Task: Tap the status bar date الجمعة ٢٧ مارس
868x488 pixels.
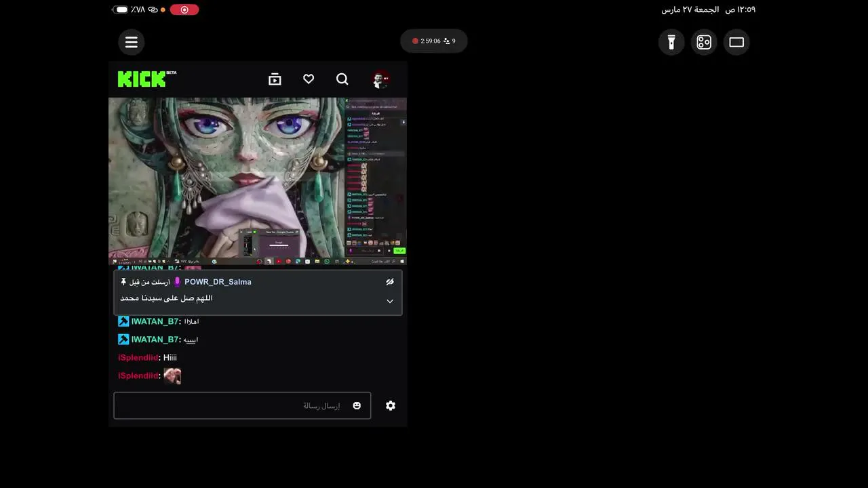Action: click(x=690, y=9)
